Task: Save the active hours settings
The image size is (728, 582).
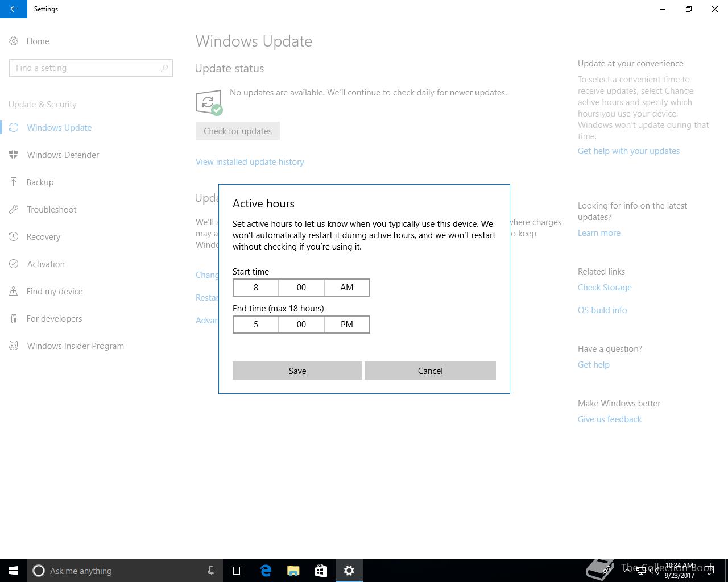Action: 297,371
